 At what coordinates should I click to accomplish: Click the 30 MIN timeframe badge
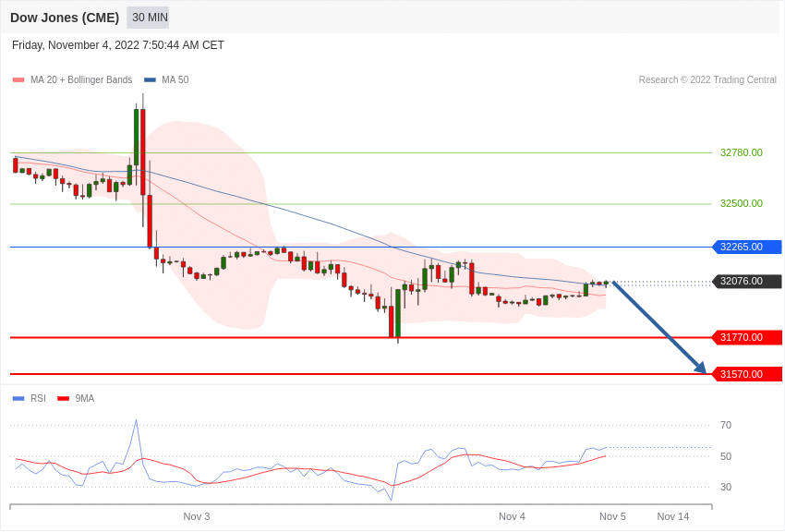tap(150, 18)
